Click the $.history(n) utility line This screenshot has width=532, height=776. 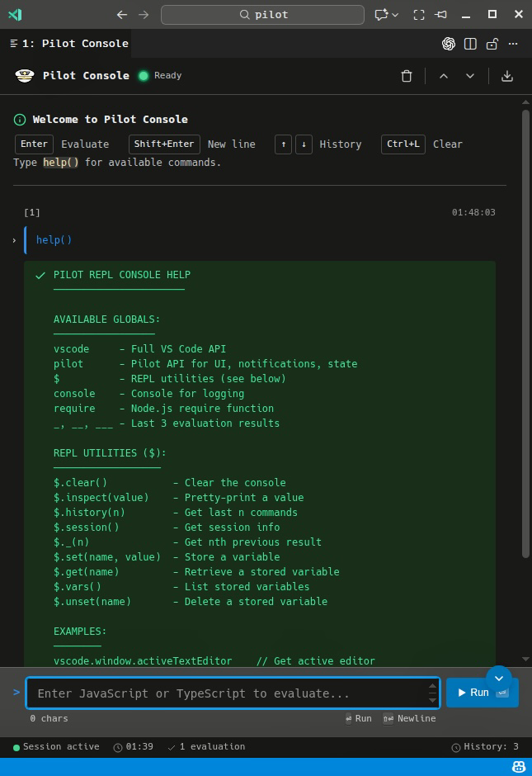click(x=176, y=512)
